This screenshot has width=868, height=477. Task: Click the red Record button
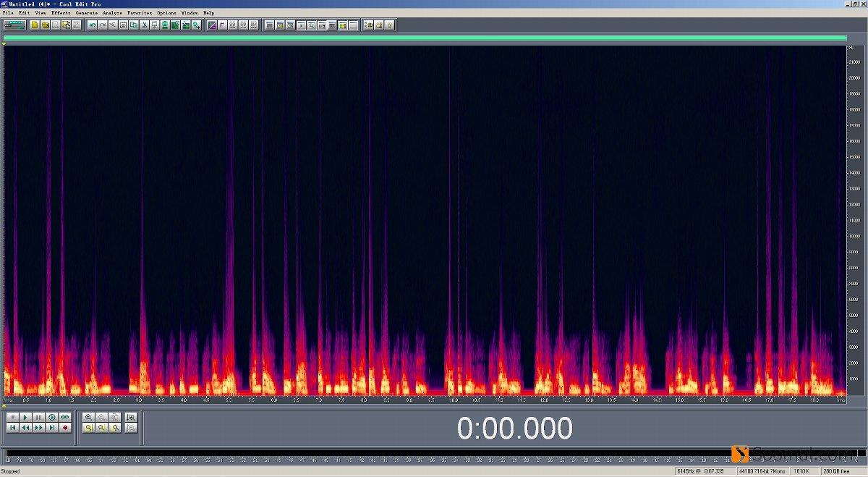point(64,428)
